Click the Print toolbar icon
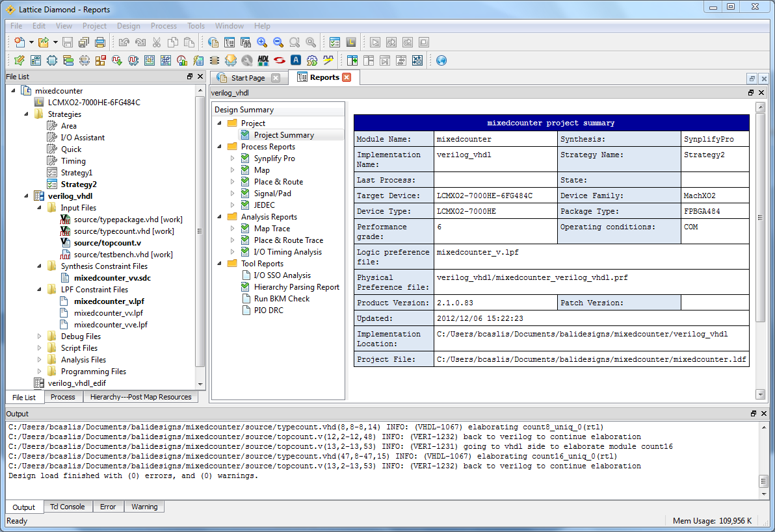775x532 pixels. pos(100,43)
